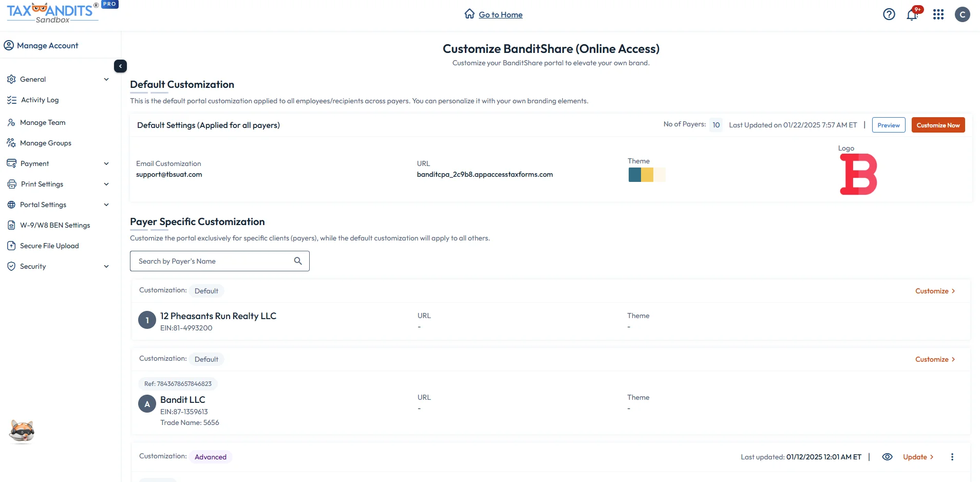Click the Customize Now button

tap(938, 125)
